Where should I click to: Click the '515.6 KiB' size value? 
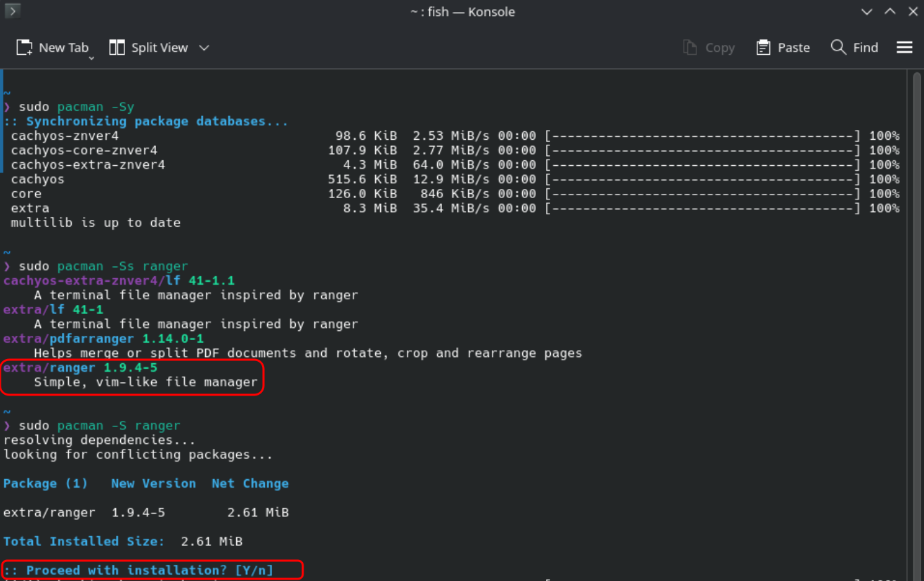click(x=362, y=179)
